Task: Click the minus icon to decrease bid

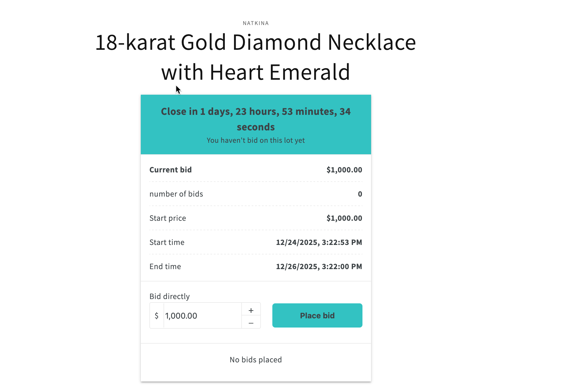Action: click(251, 323)
